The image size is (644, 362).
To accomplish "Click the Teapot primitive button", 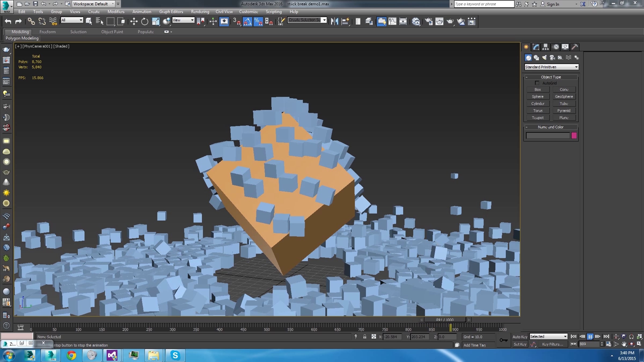I will (538, 118).
